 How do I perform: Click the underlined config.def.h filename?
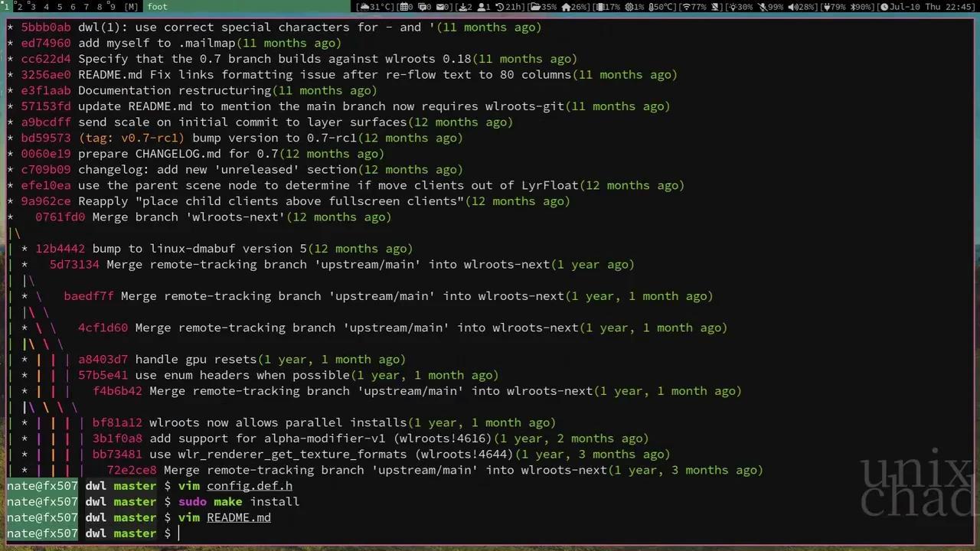click(250, 486)
